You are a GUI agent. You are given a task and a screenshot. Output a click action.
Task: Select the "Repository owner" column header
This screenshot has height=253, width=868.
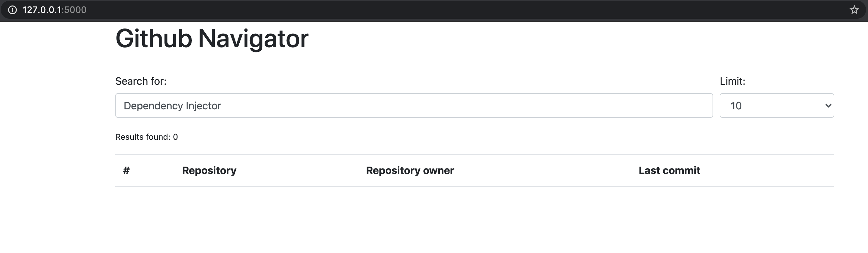click(410, 170)
